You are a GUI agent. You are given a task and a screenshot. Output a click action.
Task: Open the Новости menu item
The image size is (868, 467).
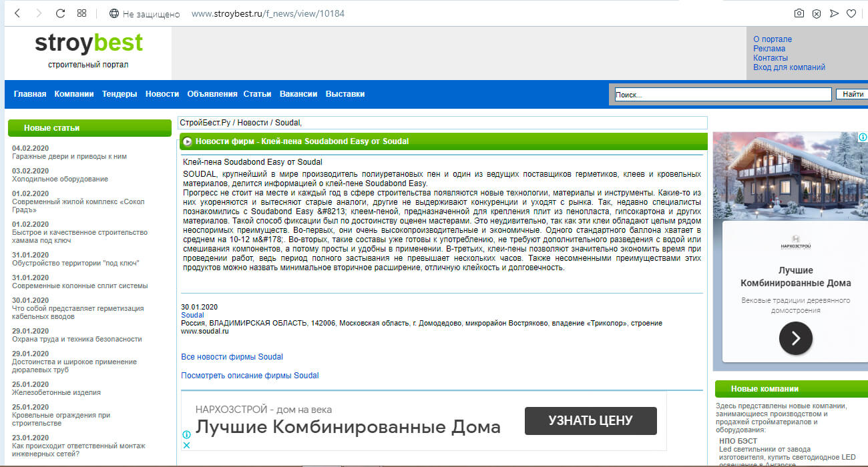click(162, 94)
